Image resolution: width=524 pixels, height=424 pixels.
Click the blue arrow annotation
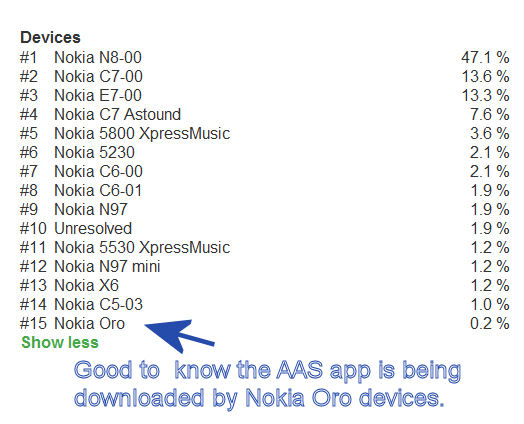(x=177, y=335)
